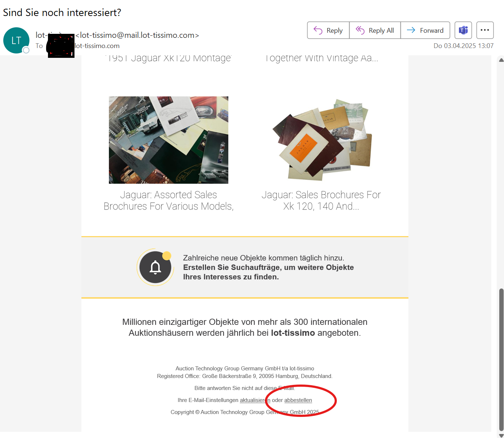Click the reply arrow icon
Image resolution: width=504 pixels, height=438 pixels.
(318, 30)
